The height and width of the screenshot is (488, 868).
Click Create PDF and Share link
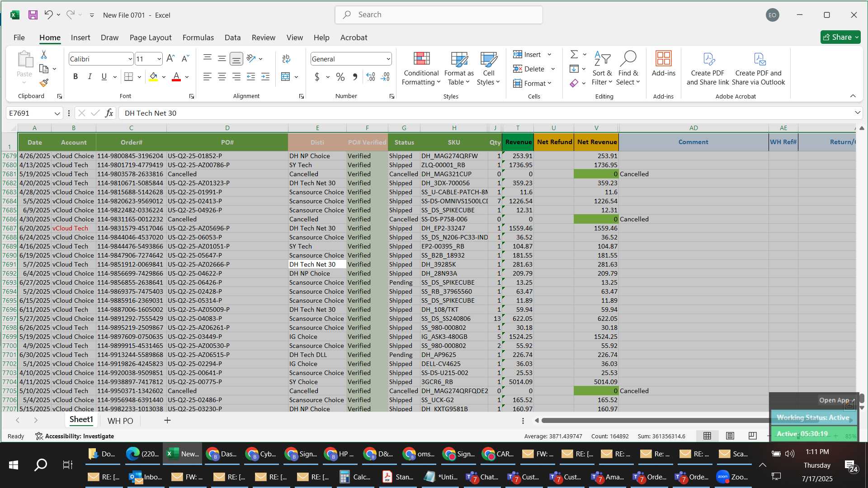pyautogui.click(x=708, y=69)
